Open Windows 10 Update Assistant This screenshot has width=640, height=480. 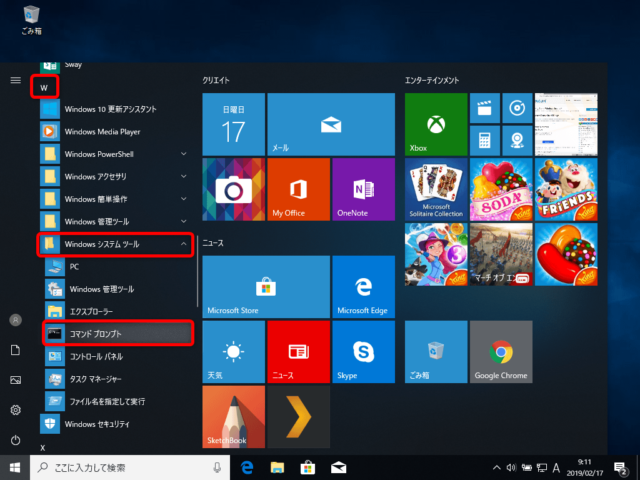click(x=116, y=109)
